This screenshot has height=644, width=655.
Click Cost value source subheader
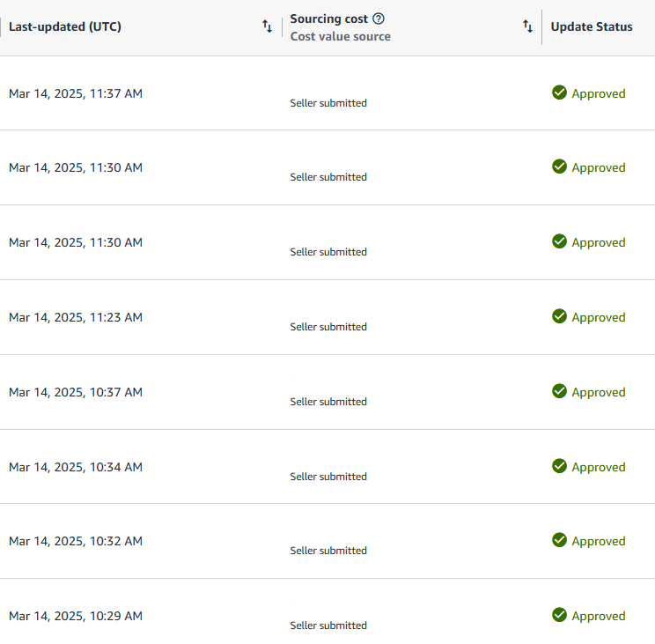click(x=341, y=36)
